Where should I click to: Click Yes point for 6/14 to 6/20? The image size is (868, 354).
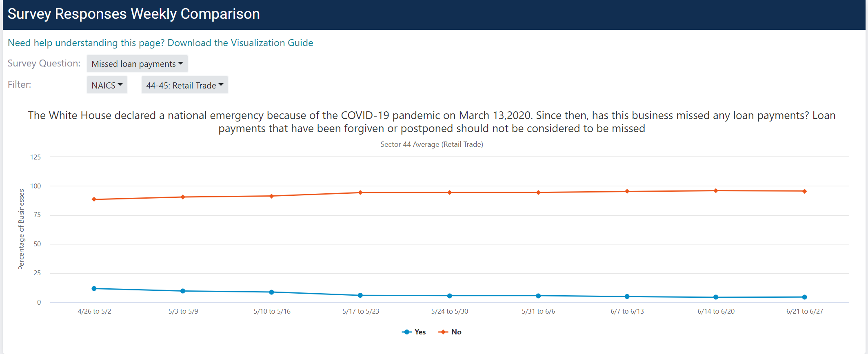click(716, 297)
